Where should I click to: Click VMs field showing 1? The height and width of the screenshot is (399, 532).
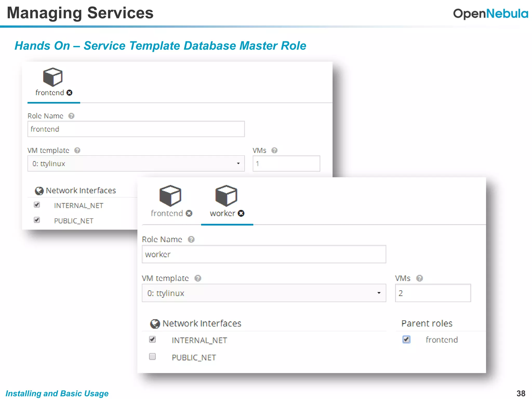286,163
